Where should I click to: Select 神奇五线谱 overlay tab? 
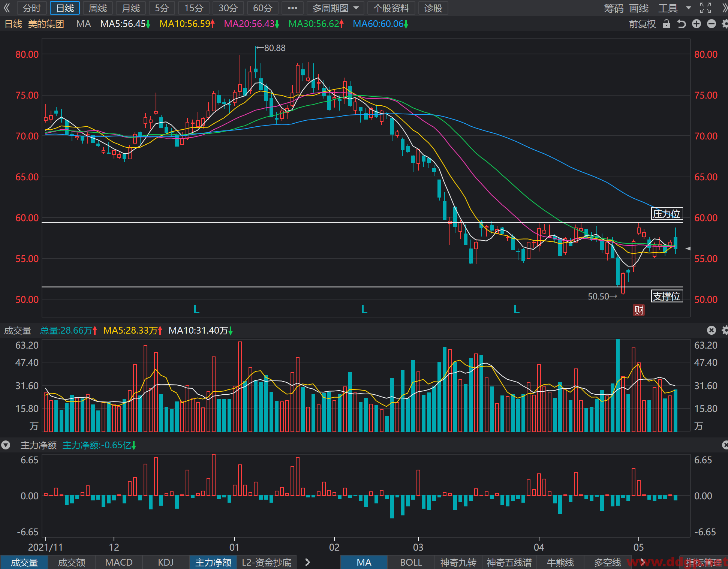coord(509,562)
